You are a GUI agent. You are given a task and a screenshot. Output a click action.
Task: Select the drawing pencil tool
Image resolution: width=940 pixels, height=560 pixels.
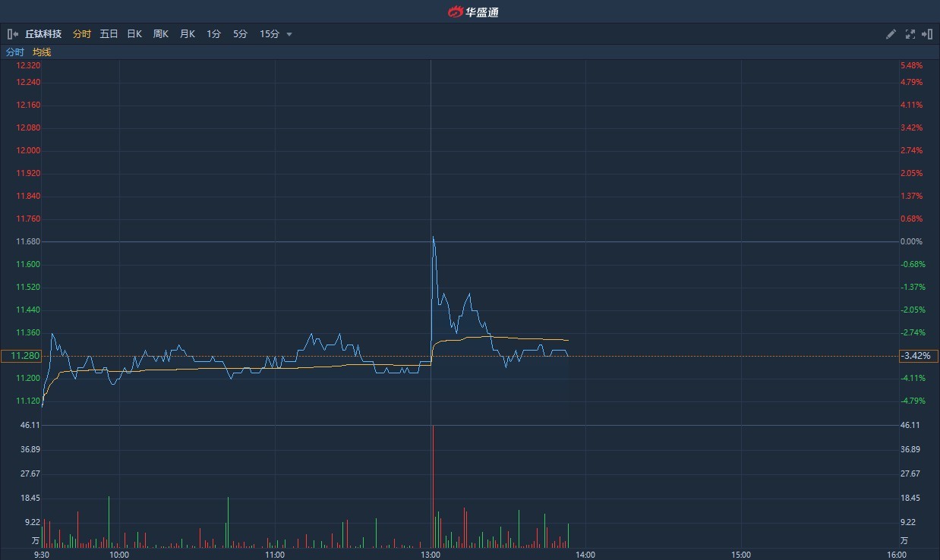click(891, 34)
